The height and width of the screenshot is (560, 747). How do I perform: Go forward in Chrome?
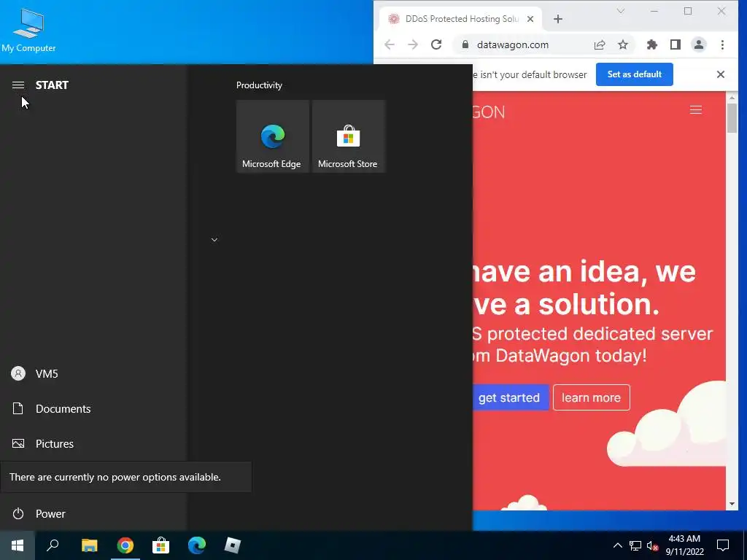tap(413, 44)
